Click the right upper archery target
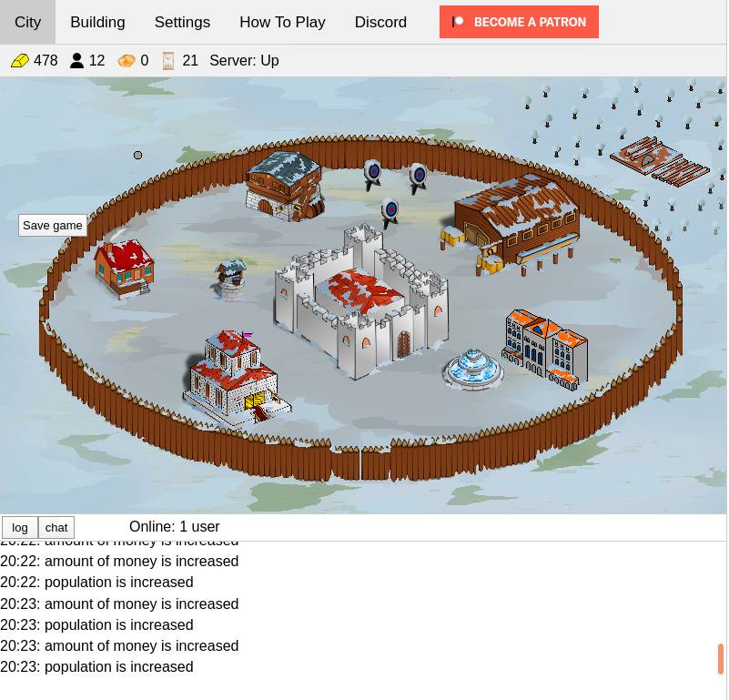 tap(418, 178)
